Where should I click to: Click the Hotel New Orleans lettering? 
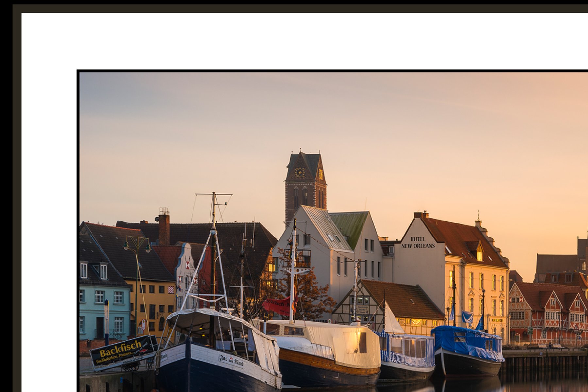coord(418,243)
